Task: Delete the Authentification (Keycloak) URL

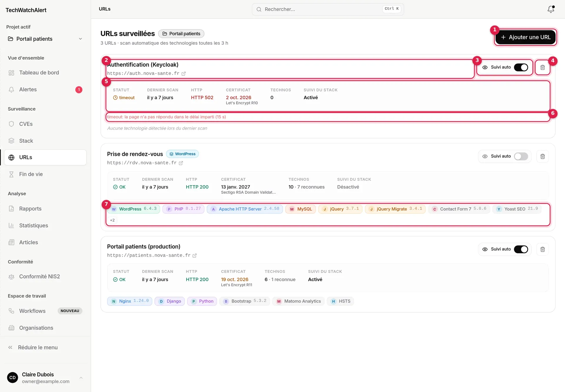Action: point(542,67)
